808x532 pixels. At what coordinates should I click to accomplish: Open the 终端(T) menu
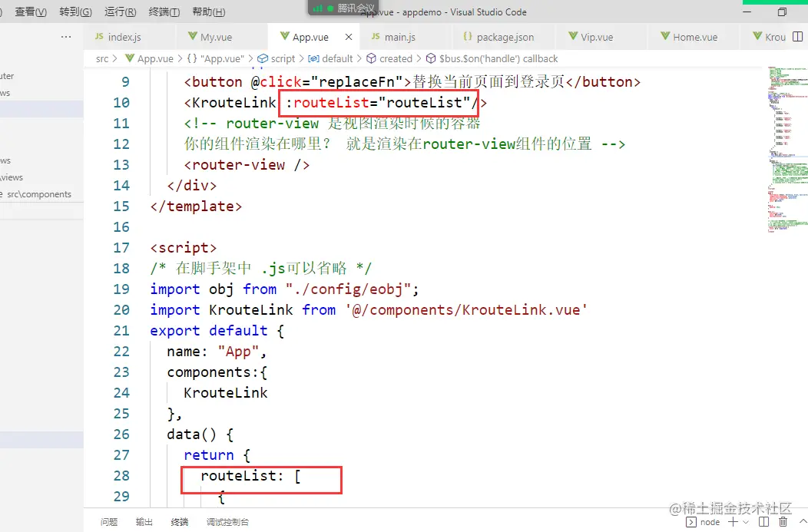click(164, 12)
